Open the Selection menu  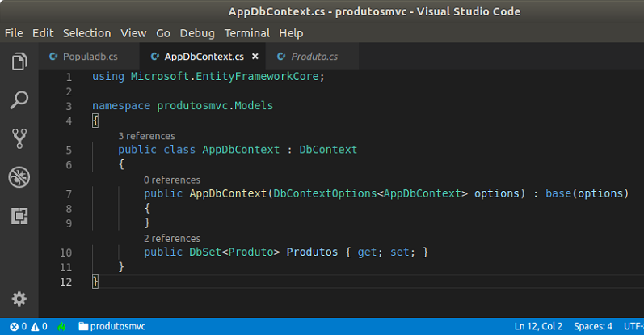[86, 33]
